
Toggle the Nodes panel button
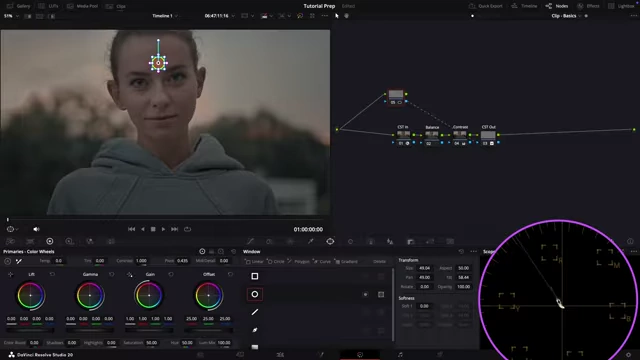click(x=557, y=6)
